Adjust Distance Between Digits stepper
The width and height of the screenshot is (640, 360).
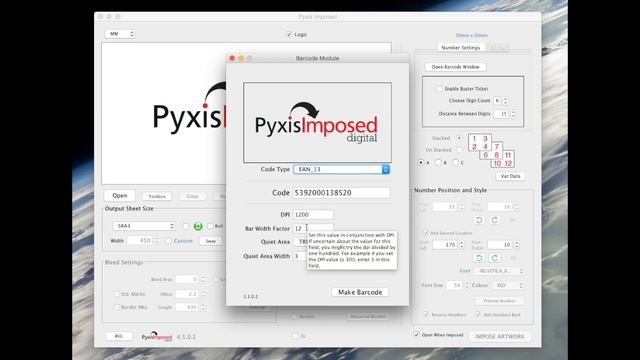(513, 114)
